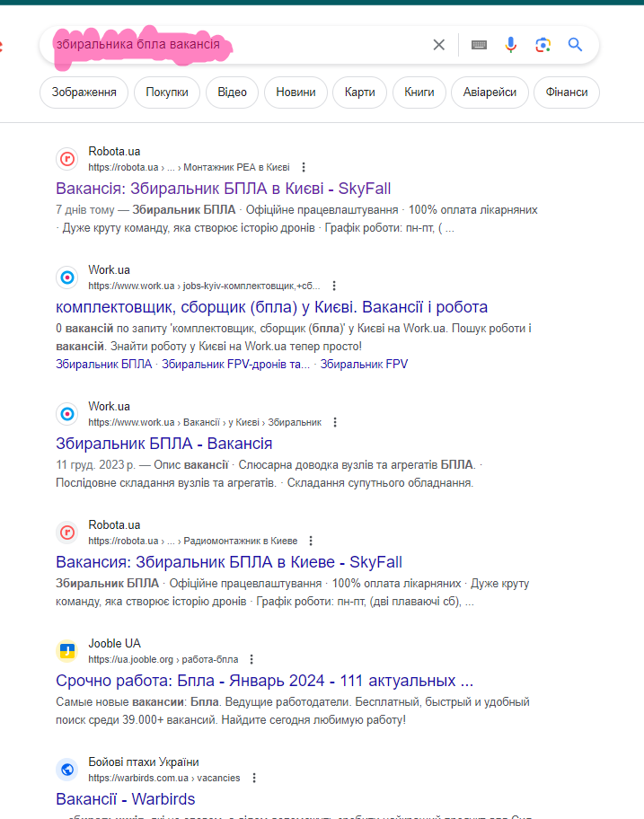Image resolution: width=644 pixels, height=819 pixels.
Task: Click the blue magnifying glass search button
Action: [x=576, y=45]
